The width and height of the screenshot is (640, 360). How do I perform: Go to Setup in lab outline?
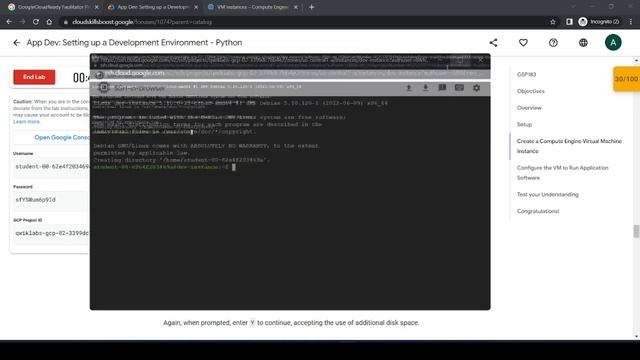point(524,124)
